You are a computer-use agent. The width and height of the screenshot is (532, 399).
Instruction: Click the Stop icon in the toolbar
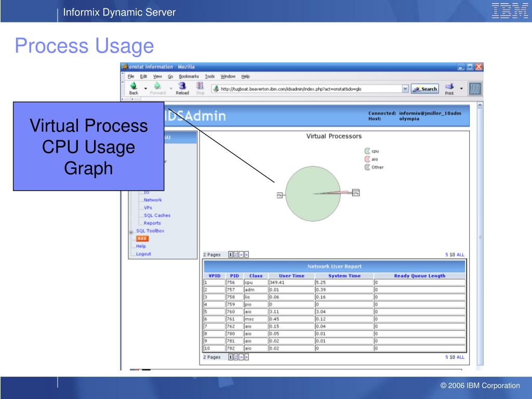click(200, 86)
